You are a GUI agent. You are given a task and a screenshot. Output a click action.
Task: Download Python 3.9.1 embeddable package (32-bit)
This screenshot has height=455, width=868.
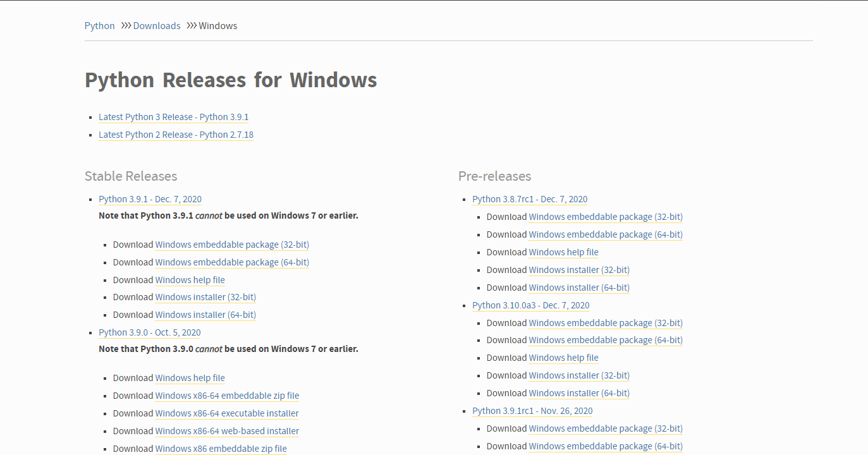232,245
